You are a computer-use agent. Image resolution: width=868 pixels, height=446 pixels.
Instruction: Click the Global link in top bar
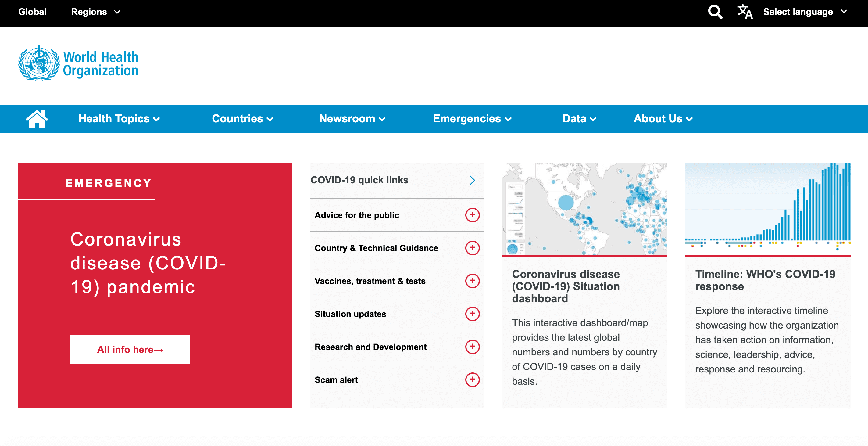tap(32, 12)
